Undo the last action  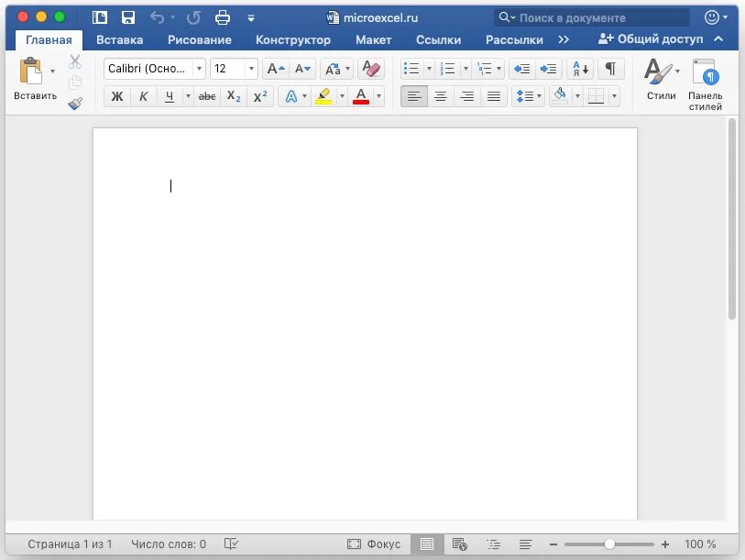pyautogui.click(x=157, y=17)
